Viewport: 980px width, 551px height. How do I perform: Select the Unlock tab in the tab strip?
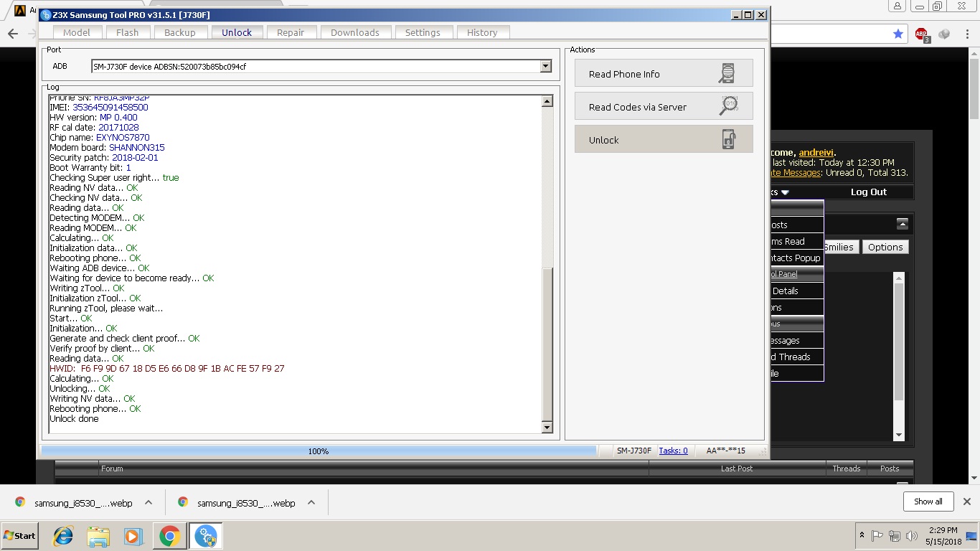(237, 32)
